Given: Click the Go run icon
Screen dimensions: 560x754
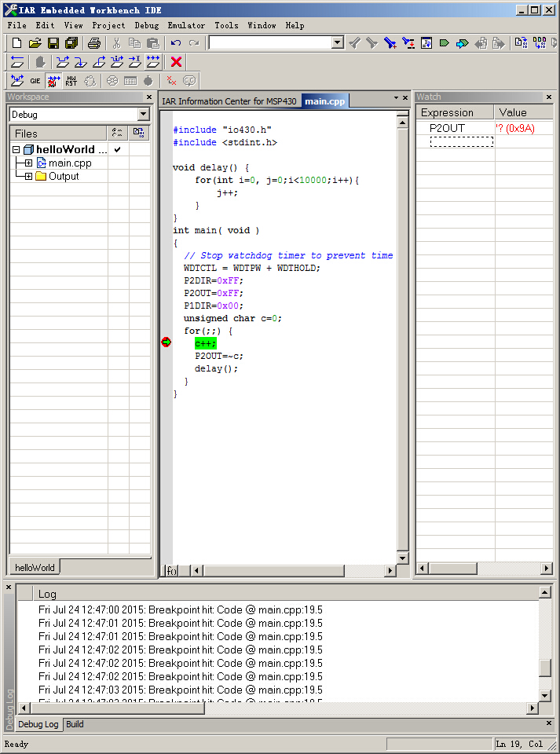Looking at the screenshot, I should coord(153,61).
